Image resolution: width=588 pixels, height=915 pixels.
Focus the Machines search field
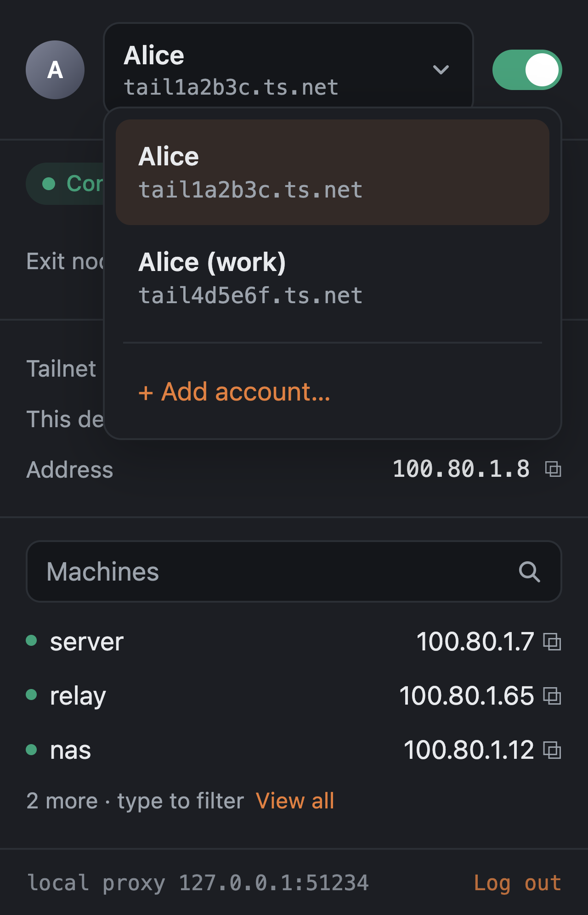(x=294, y=571)
